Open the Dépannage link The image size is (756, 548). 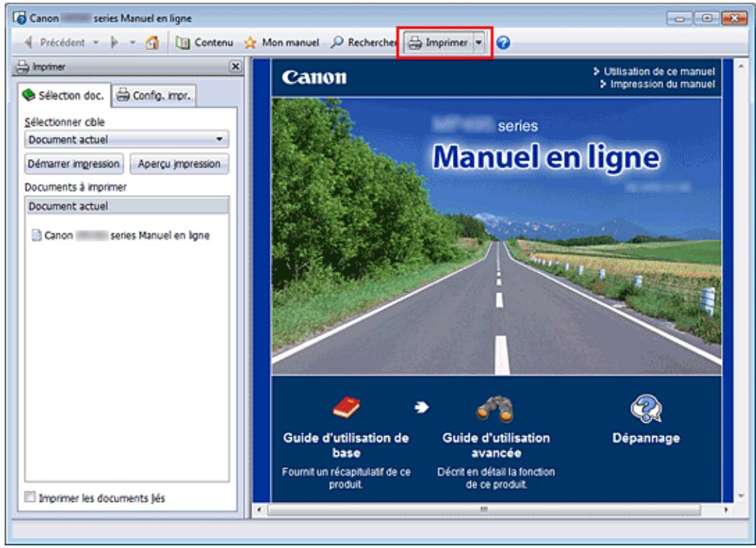[x=646, y=438]
